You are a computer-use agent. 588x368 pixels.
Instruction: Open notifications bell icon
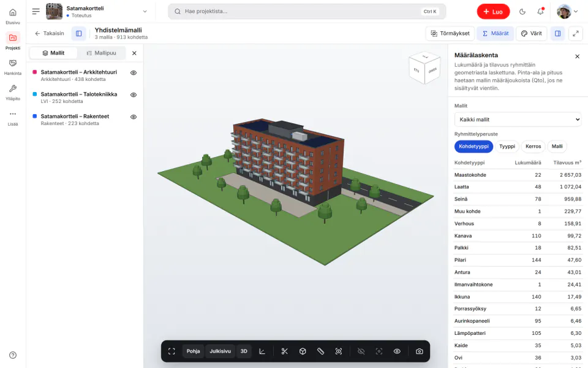point(540,12)
